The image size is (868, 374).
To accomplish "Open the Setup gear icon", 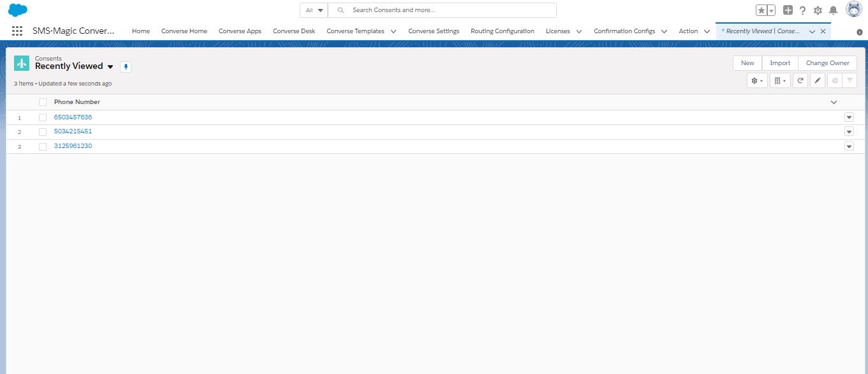I will pyautogui.click(x=818, y=10).
